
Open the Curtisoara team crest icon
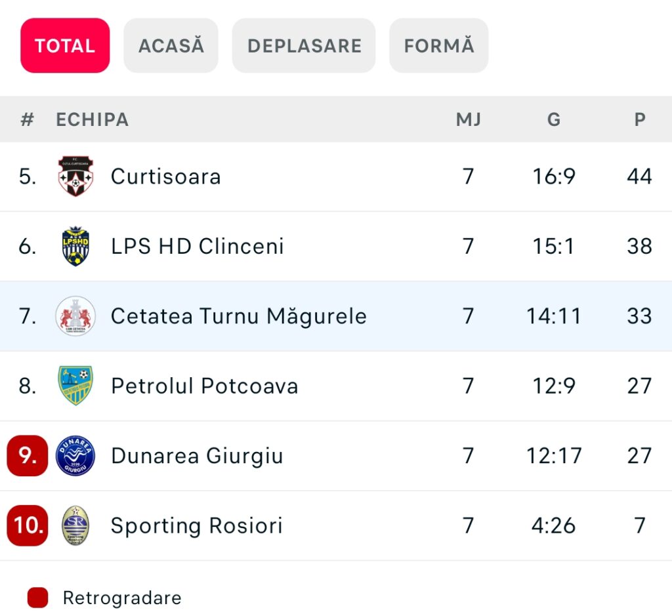coord(75,176)
